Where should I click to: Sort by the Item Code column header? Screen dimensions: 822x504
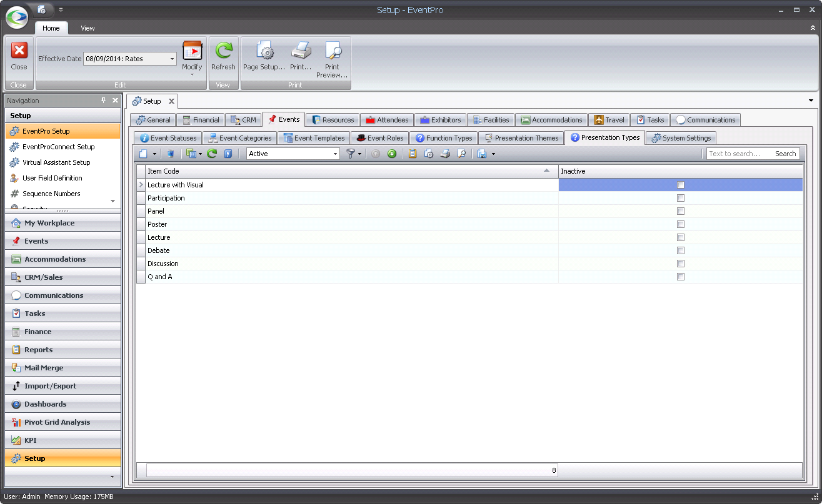point(351,171)
